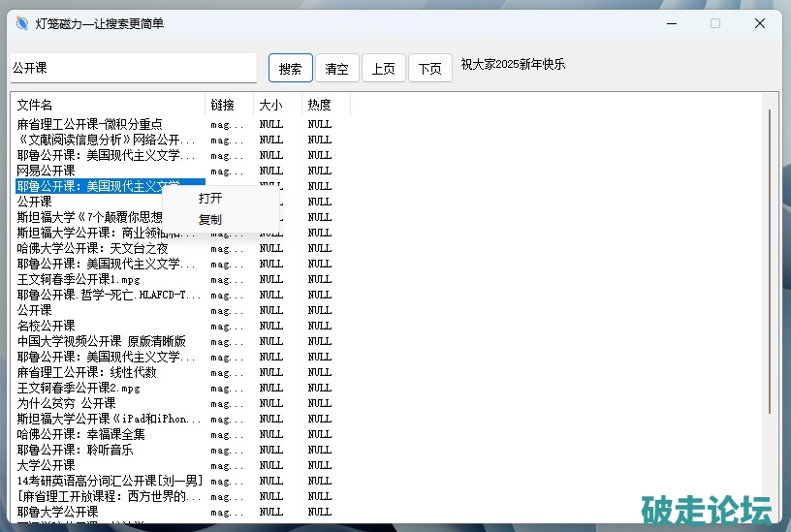Go to next page with 下页

pos(429,69)
